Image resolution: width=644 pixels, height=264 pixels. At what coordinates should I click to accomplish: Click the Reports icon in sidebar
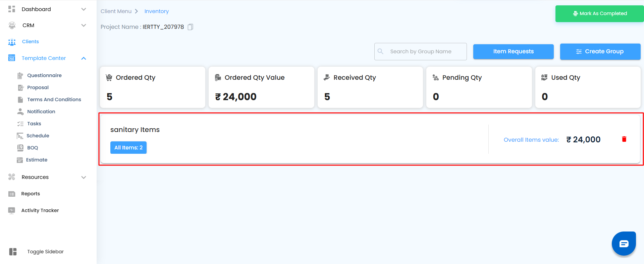pyautogui.click(x=12, y=194)
